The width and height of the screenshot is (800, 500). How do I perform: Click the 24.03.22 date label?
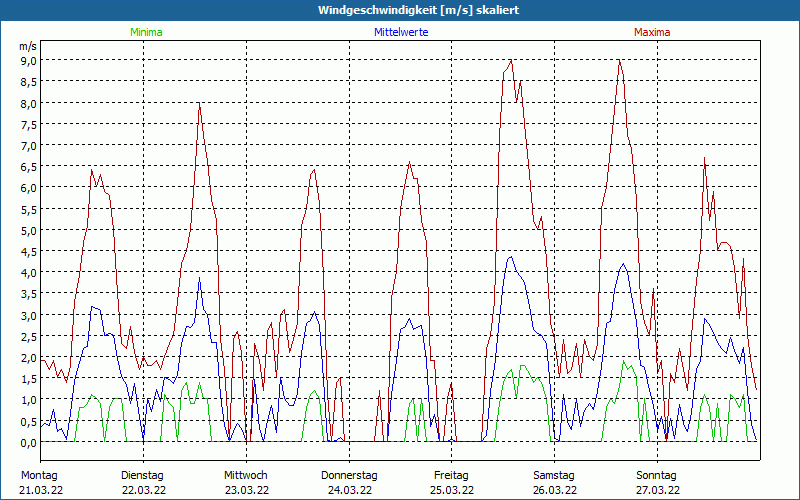pos(349,490)
